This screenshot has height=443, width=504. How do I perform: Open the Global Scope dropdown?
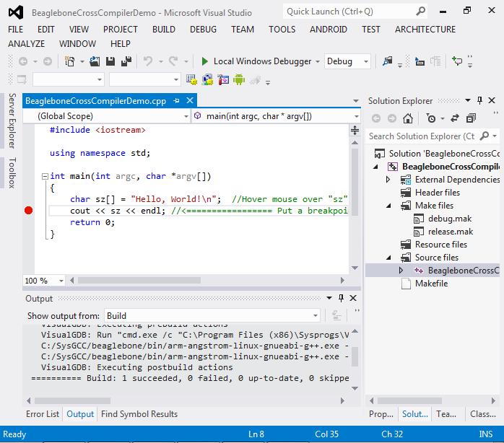pos(107,116)
